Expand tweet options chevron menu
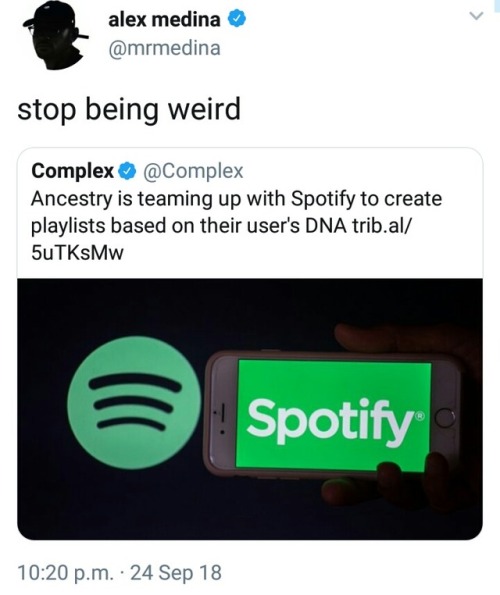This screenshot has height=595, width=500. (476, 16)
